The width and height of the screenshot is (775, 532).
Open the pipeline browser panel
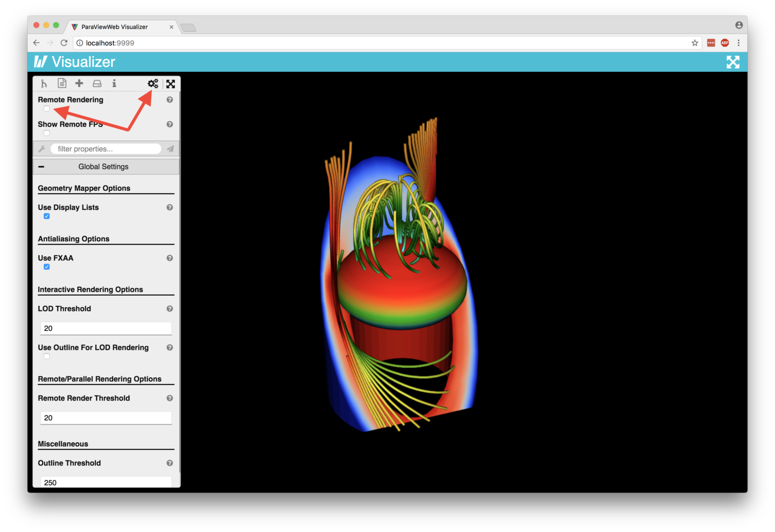[44, 83]
